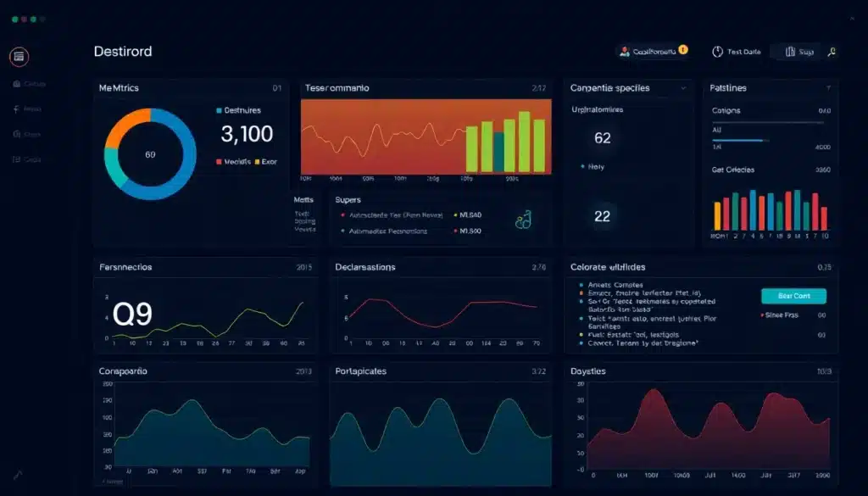Click the pencil icon at sidebar bottom
This screenshot has width=868, height=496.
pos(18,476)
